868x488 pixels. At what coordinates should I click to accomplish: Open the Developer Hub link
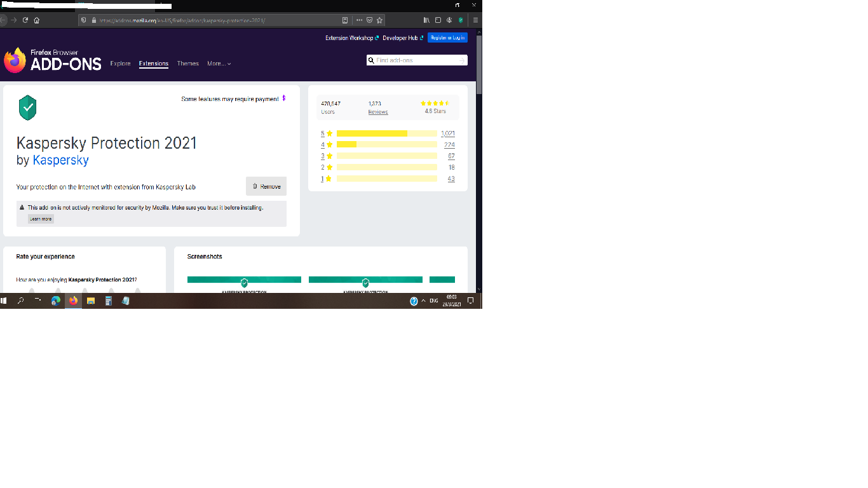pos(403,38)
